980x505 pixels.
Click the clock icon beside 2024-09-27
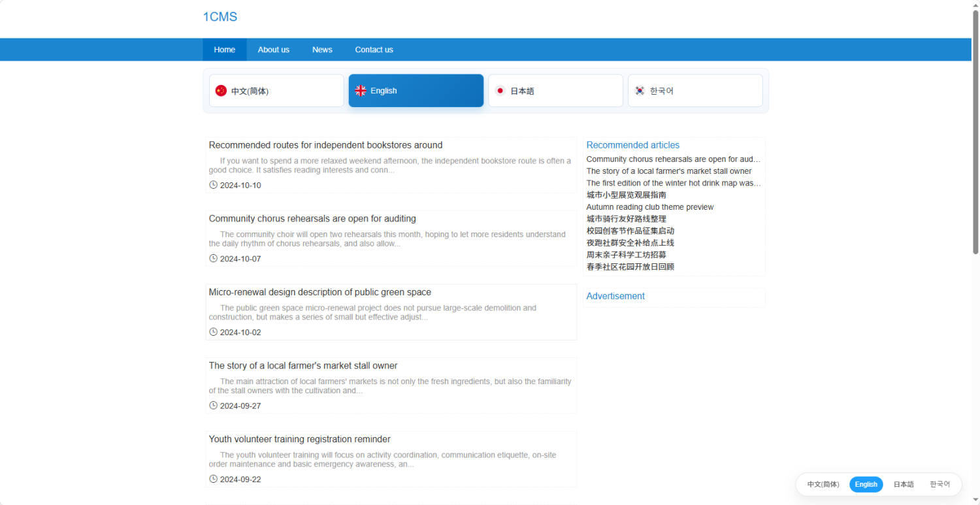pyautogui.click(x=213, y=405)
